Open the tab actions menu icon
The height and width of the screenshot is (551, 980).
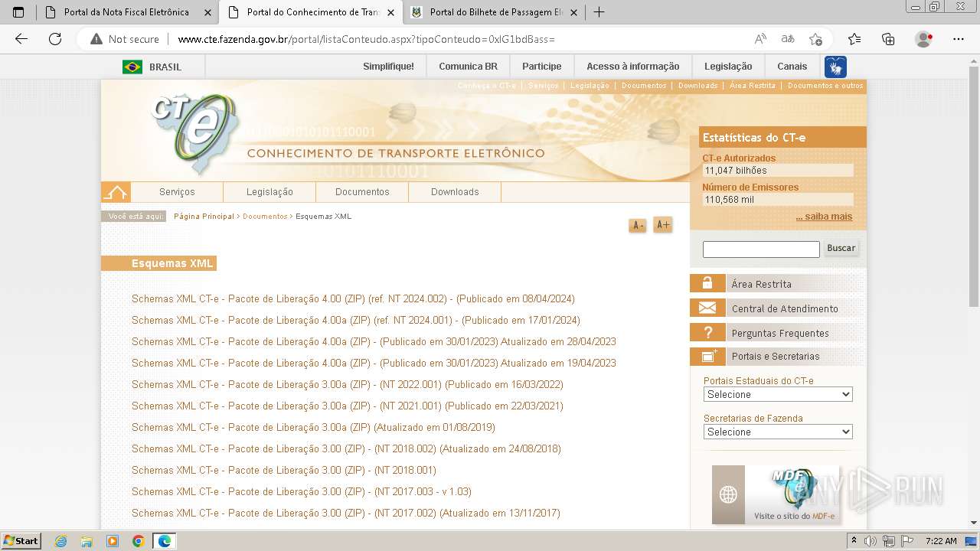tap(18, 12)
